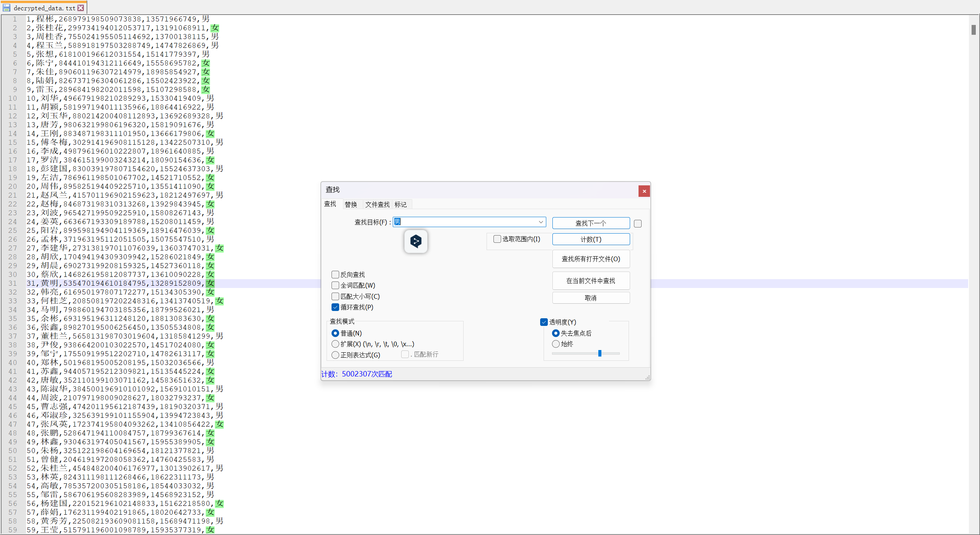Click into the 查找目标 input field

469,222
